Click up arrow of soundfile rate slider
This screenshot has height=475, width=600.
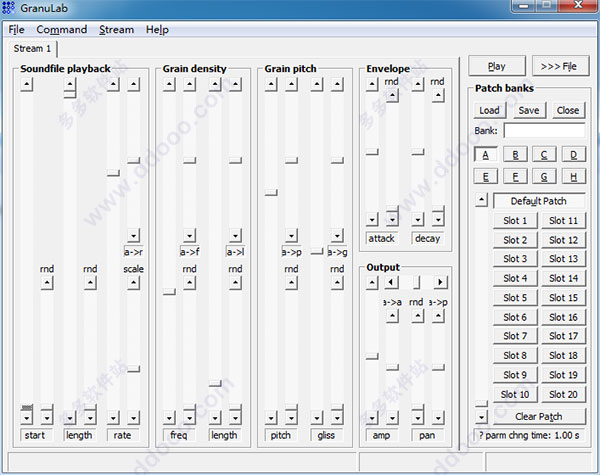click(x=113, y=84)
